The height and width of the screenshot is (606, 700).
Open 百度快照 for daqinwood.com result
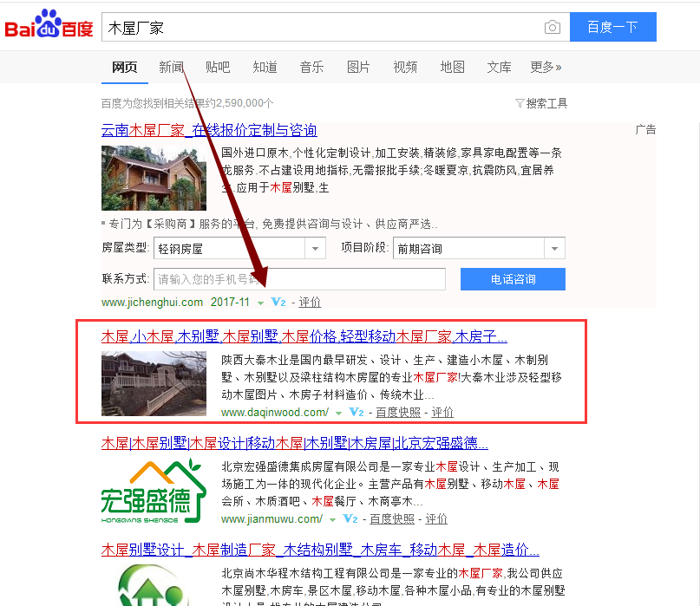[x=398, y=413]
